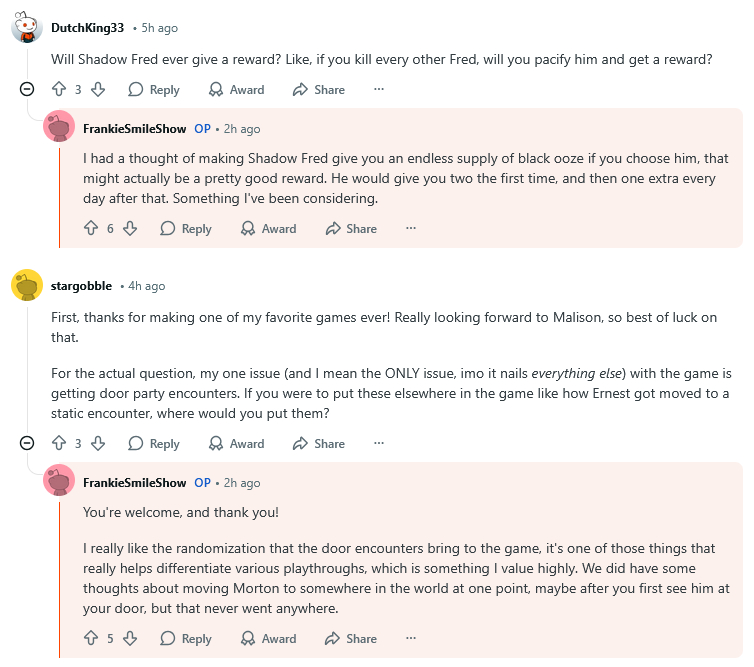754x667 pixels.
Task: Reply to FrankieSmileShow's door encounters answer
Action: tap(185, 639)
